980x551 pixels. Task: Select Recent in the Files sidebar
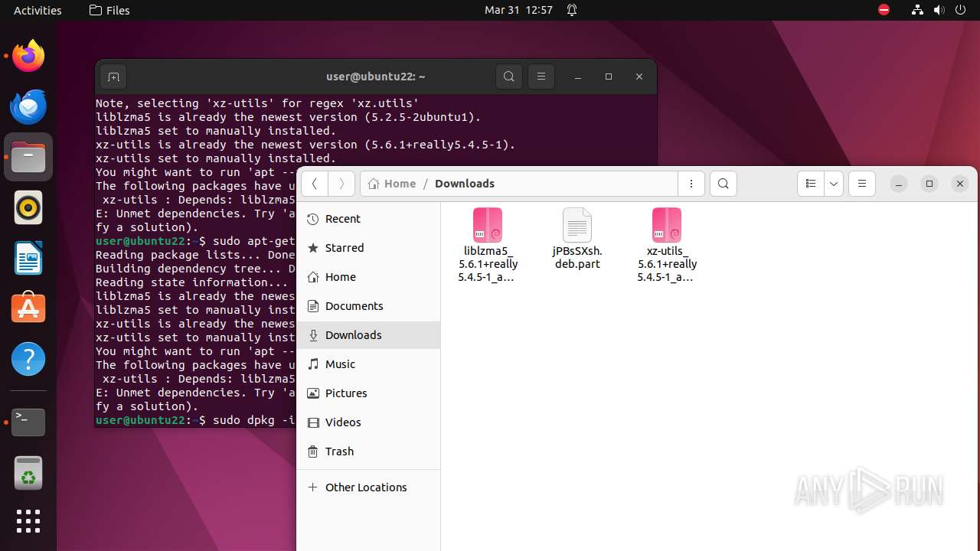368,219
